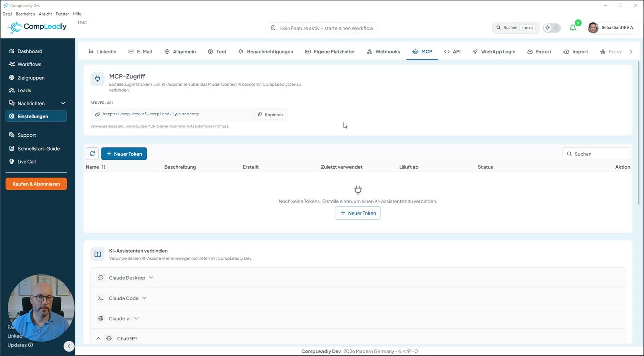
Task: Click the Updates info icon in sidebar
Action: pyautogui.click(x=31, y=345)
